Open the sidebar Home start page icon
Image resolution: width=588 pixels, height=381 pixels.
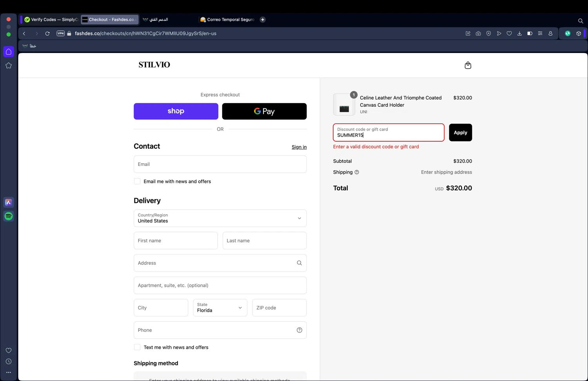pos(9,52)
